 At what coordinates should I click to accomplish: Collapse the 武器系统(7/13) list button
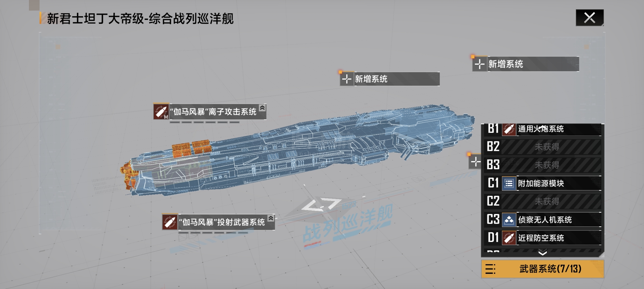(x=542, y=269)
